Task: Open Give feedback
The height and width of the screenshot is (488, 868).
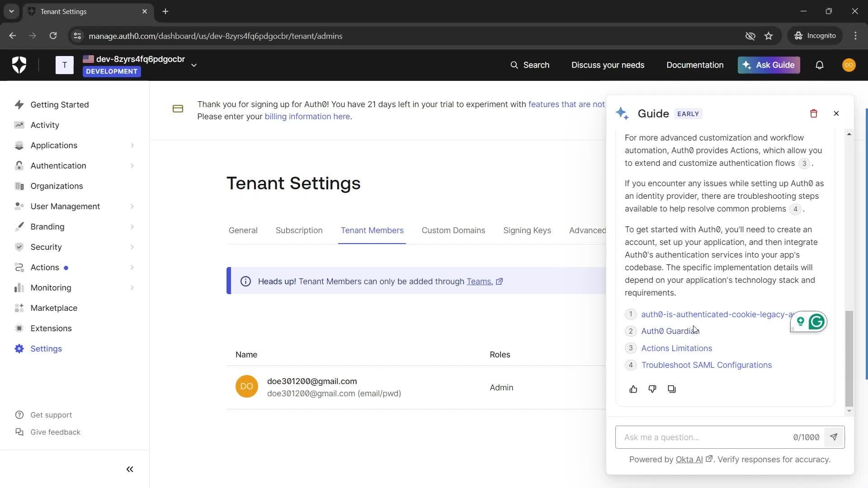Action: (x=55, y=432)
